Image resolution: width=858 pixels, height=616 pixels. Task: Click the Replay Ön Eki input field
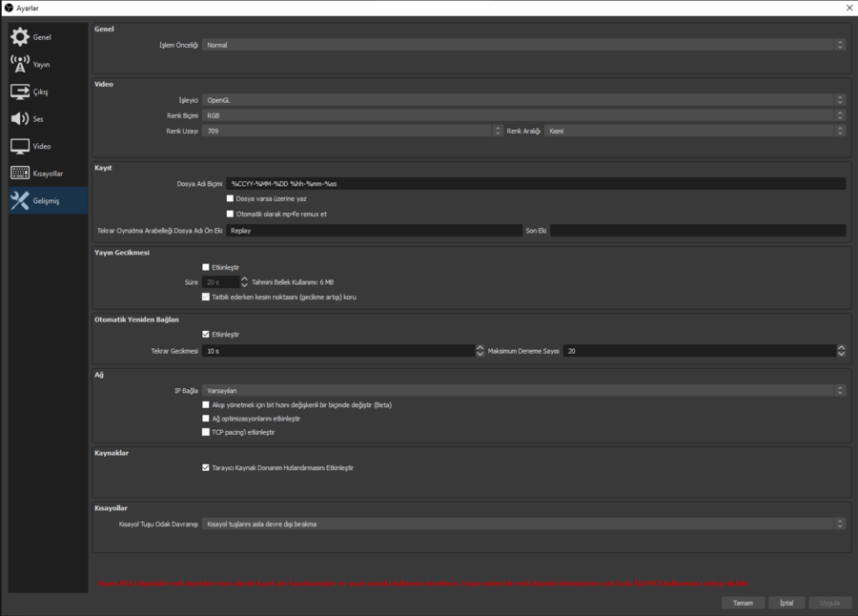coord(374,231)
